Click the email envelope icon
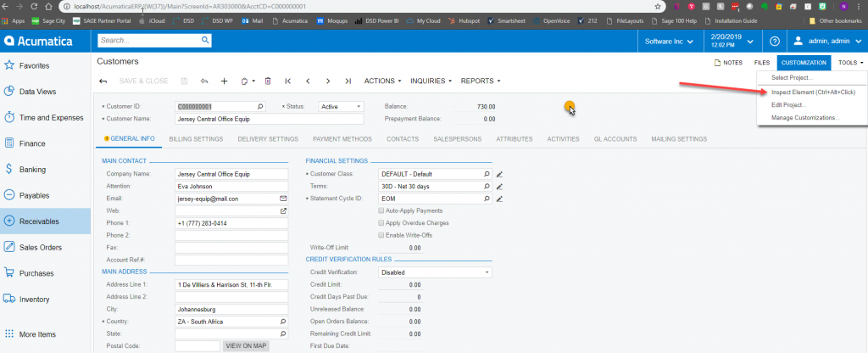Viewport: 868px width, 353px height. (x=283, y=199)
